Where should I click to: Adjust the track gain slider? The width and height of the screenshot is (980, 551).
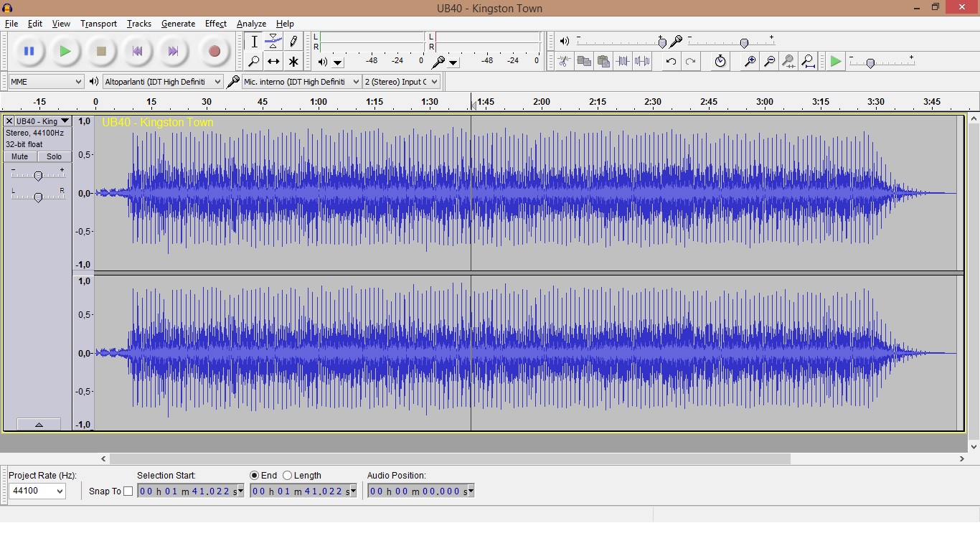38,176
